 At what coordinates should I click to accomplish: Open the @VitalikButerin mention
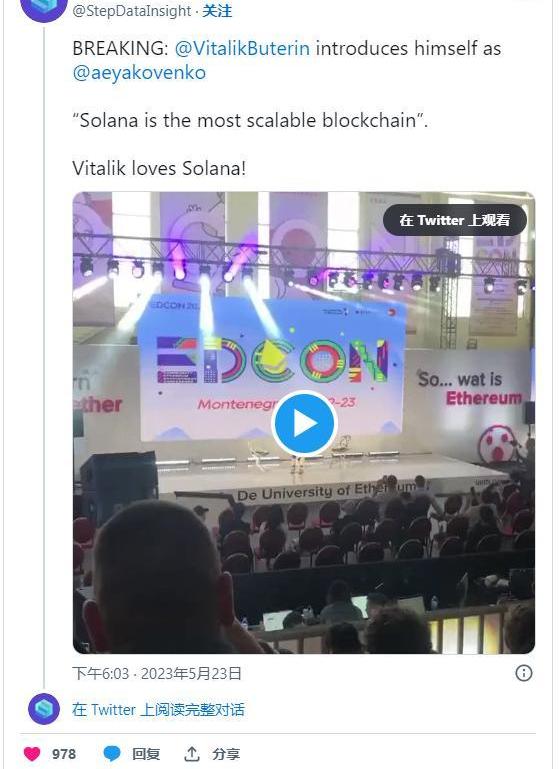point(242,48)
